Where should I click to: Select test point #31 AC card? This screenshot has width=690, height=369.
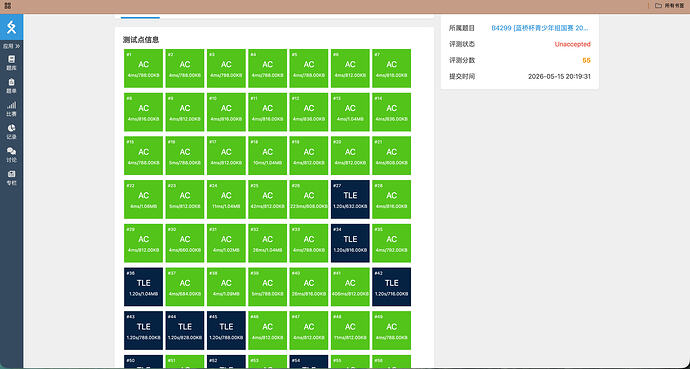coord(226,243)
